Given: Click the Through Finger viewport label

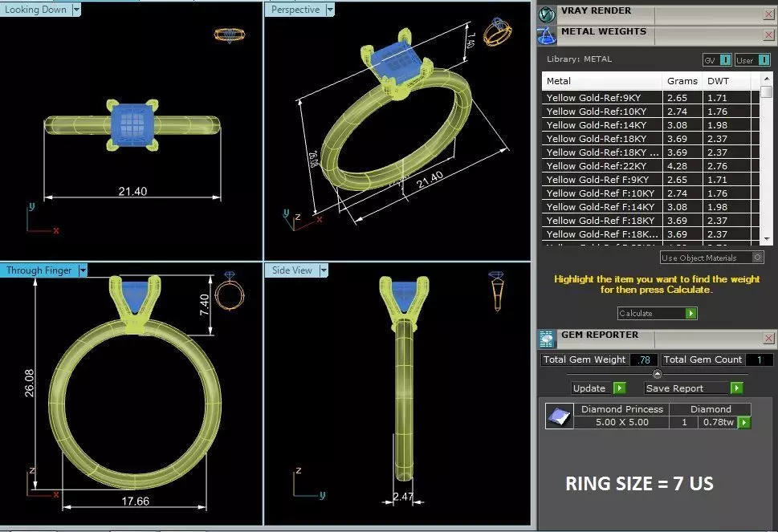Looking at the screenshot, I should click(x=39, y=270).
